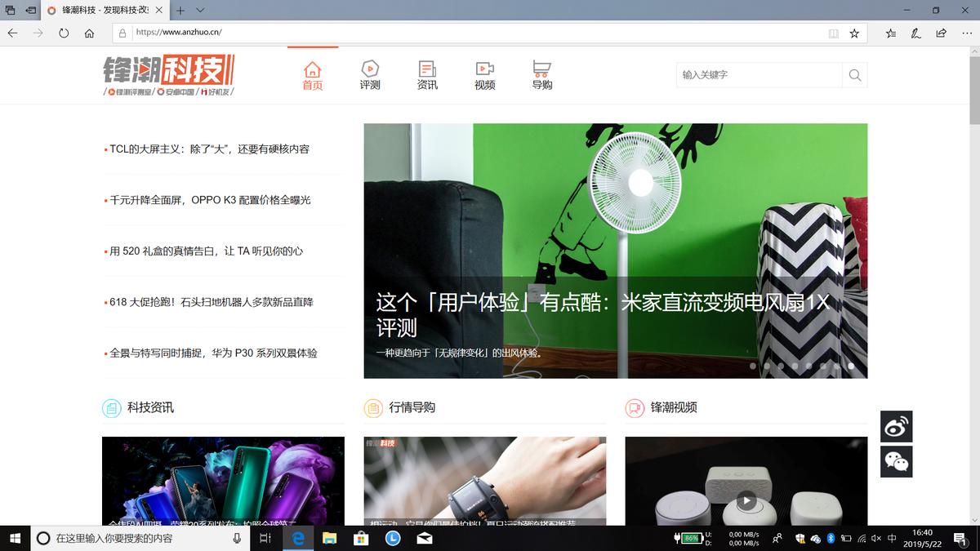
Task: Select the fourth carousel dot
Action: [794, 366]
